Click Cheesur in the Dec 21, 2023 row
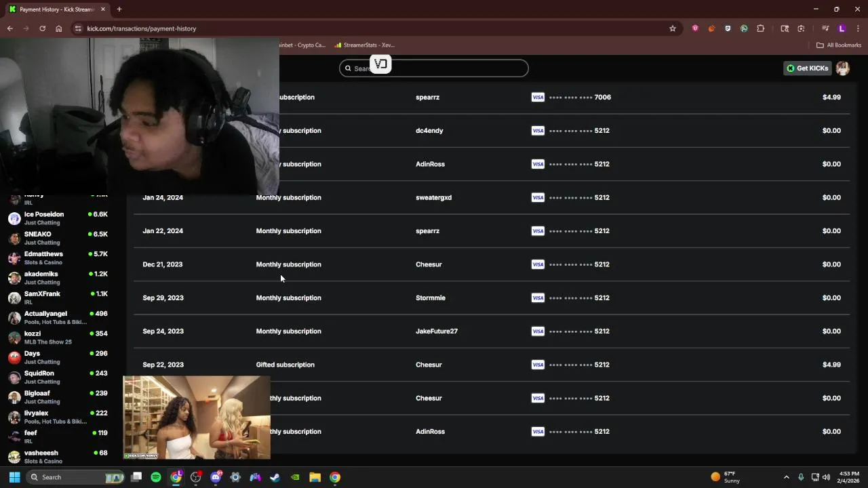Image resolution: width=868 pixels, height=488 pixels. [x=429, y=264]
